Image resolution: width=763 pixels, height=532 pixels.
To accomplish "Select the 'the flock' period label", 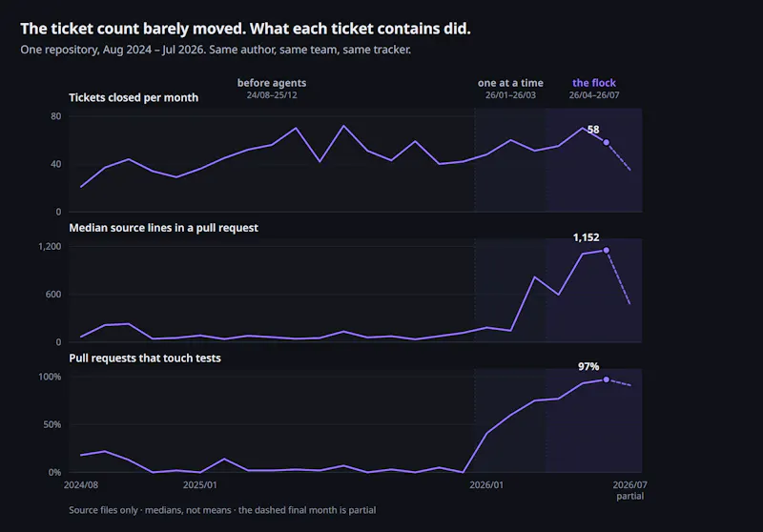I will 593,83.
